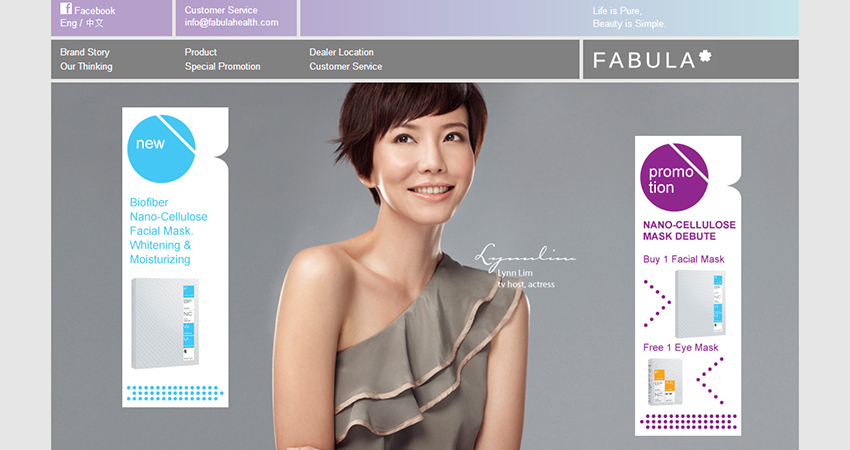The width and height of the screenshot is (850, 450).
Task: Open the Brand Story menu item
Action: [x=85, y=52]
